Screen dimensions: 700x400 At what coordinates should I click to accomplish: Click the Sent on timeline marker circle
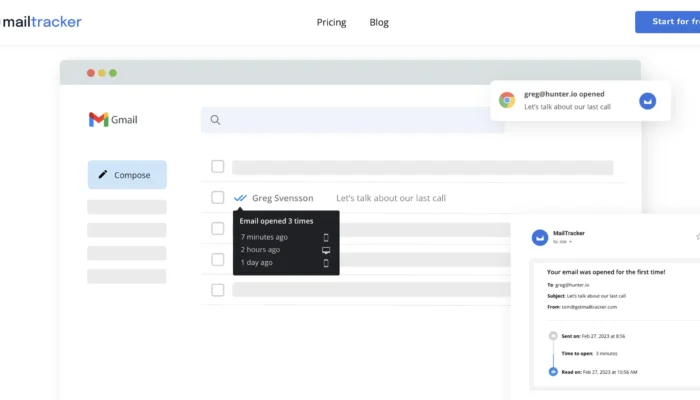[x=553, y=336]
